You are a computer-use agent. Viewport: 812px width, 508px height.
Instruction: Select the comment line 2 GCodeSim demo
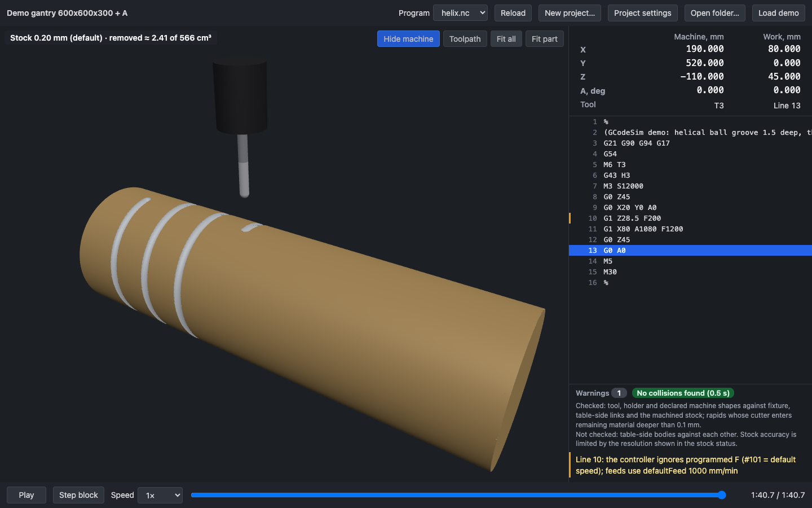point(690,133)
